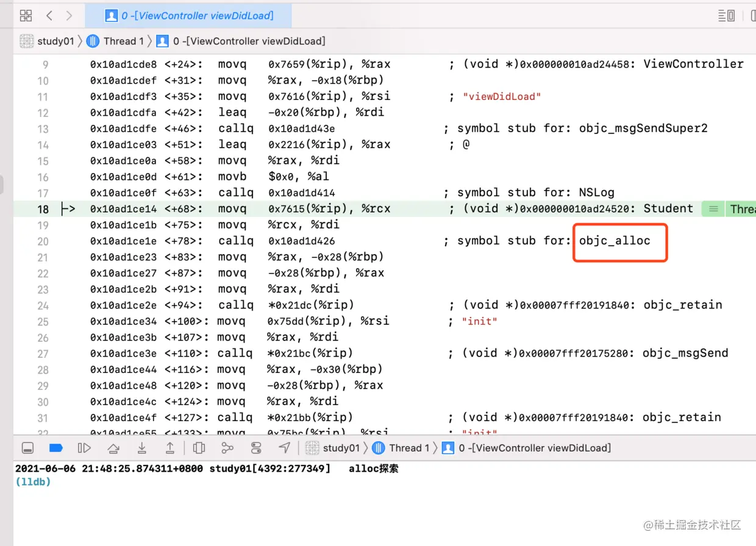Open the related items grid menu
Viewport: 756px width, 546px height.
point(26,16)
